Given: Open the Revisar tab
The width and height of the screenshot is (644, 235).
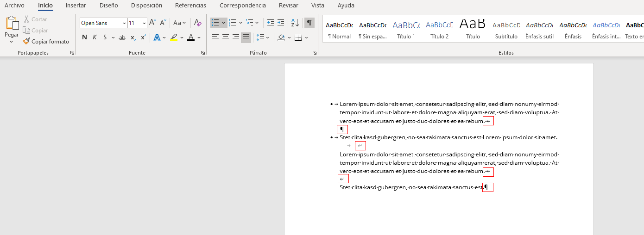Looking at the screenshot, I should [289, 6].
